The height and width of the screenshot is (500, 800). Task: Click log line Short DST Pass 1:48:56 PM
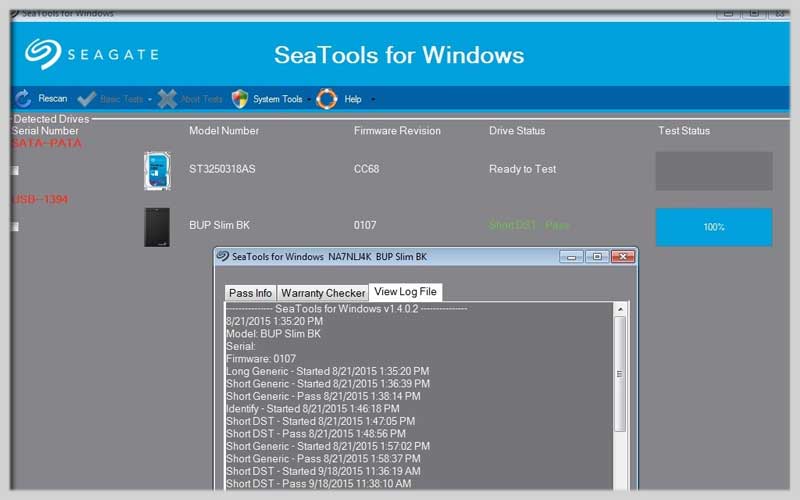pos(316,434)
